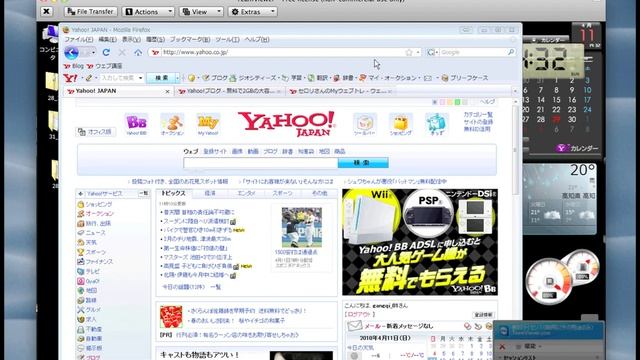
Task: Click the ショッピング bag icon at top
Action: click(400, 124)
